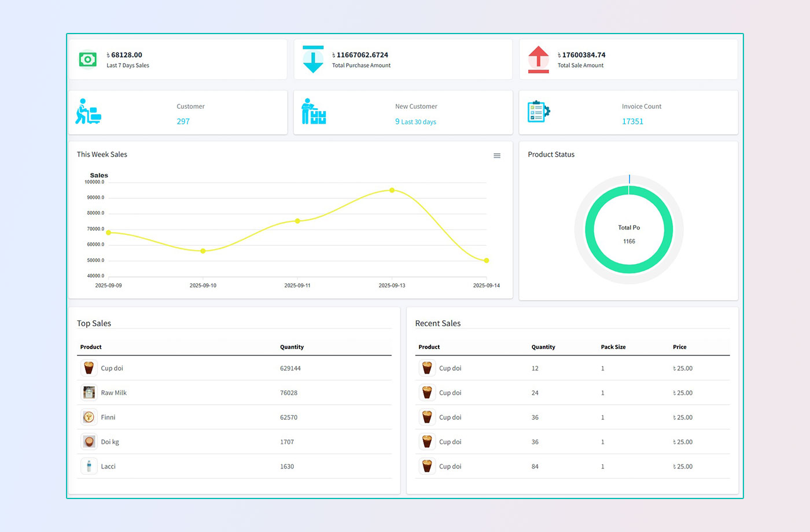810x532 pixels.
Task: Click the Pack Size column header in Recent Sales
Action: [x=613, y=347]
